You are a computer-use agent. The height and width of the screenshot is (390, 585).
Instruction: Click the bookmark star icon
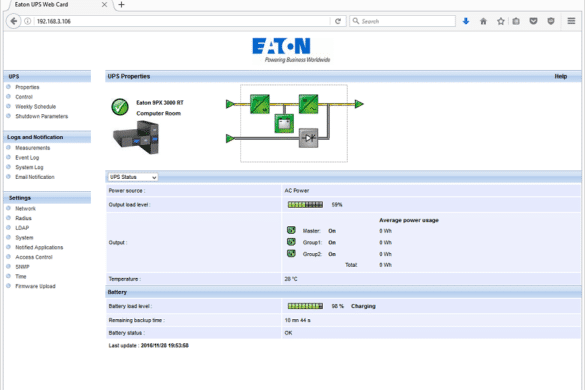(x=501, y=21)
